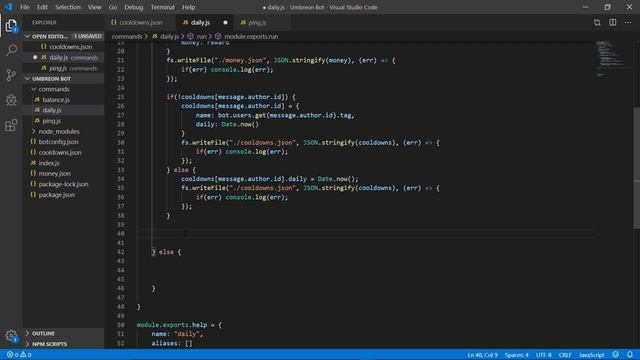
Task: Open notifications bell in status bar
Action: pos(630,355)
